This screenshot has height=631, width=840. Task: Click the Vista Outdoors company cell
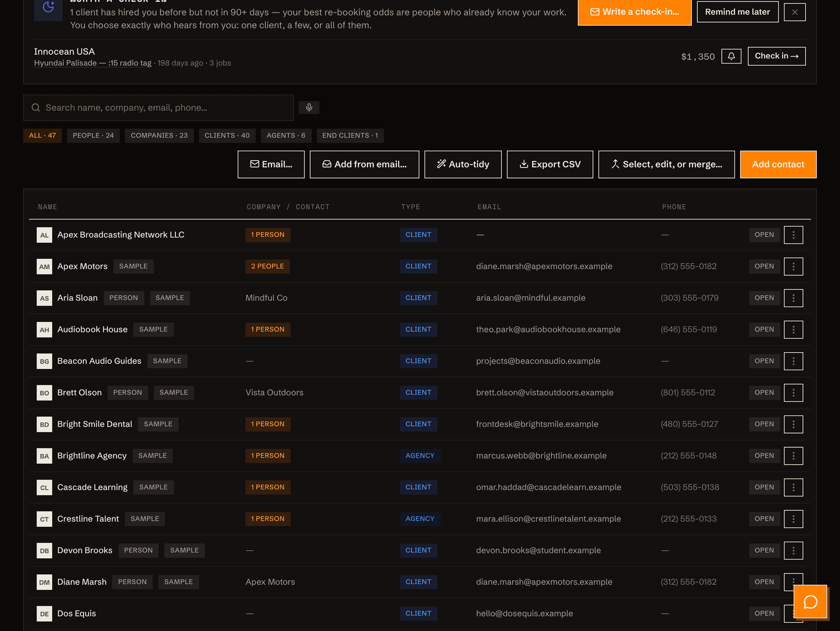point(275,393)
